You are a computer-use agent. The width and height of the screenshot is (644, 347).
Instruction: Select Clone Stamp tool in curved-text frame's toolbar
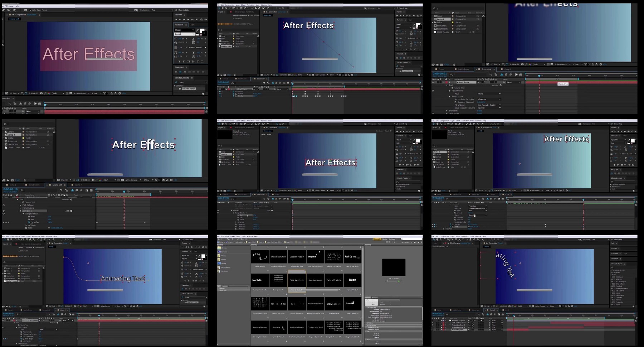click(x=470, y=240)
